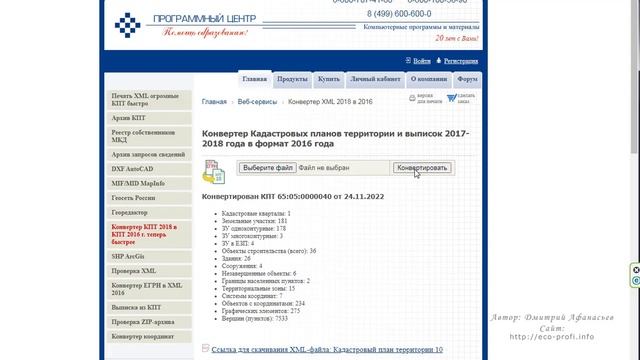
Task: Click the login icon beside Войти
Action: tap(408, 60)
